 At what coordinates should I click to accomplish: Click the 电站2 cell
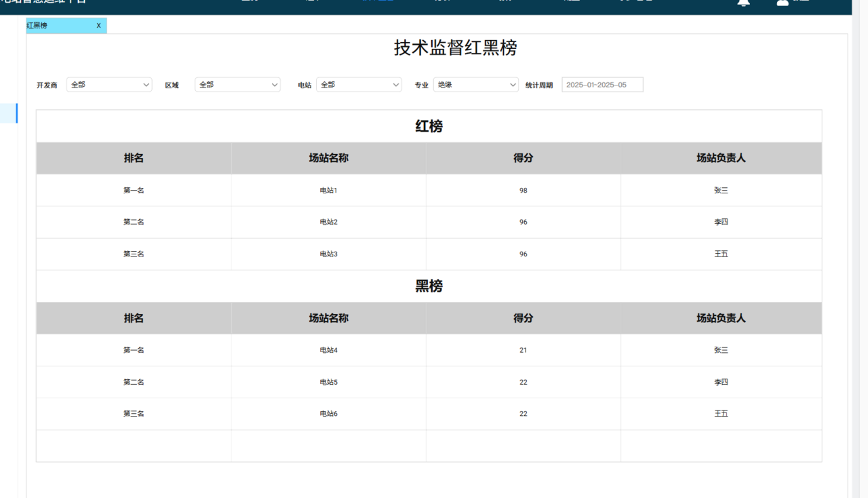[x=329, y=222]
